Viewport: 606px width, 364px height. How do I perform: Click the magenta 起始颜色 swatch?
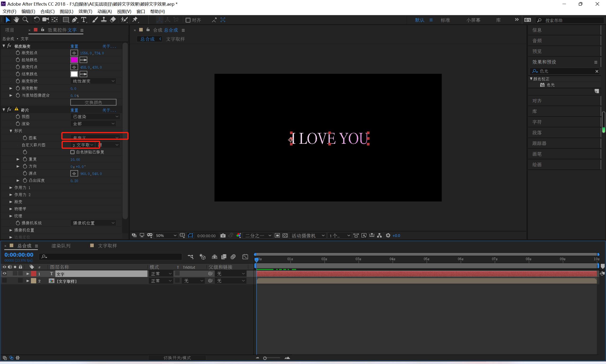[x=74, y=60]
